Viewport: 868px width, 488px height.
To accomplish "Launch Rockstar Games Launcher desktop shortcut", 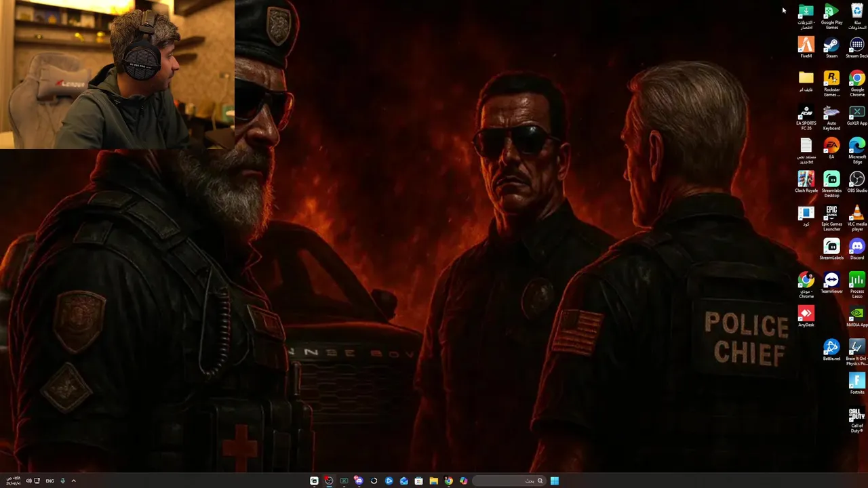I will click(x=831, y=83).
